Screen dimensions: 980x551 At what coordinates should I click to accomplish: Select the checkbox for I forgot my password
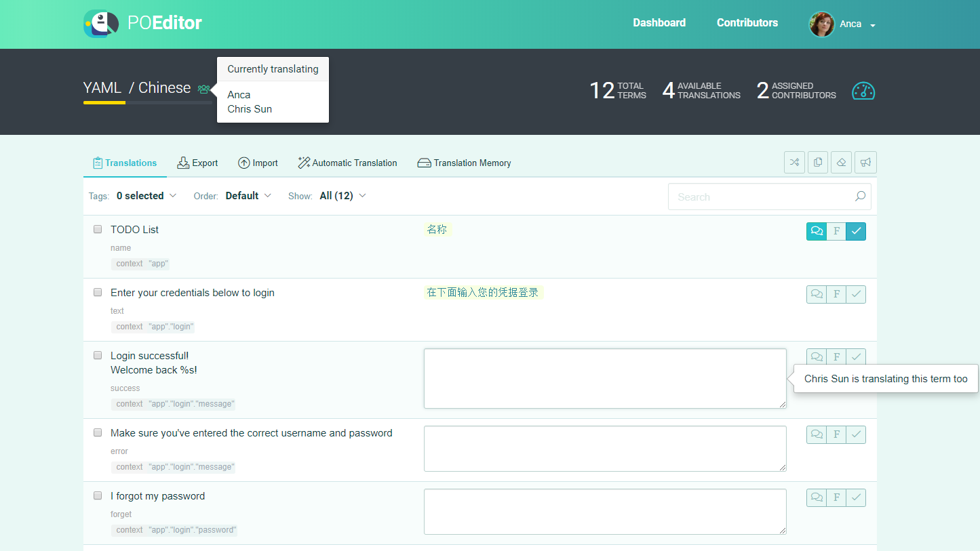[97, 495]
